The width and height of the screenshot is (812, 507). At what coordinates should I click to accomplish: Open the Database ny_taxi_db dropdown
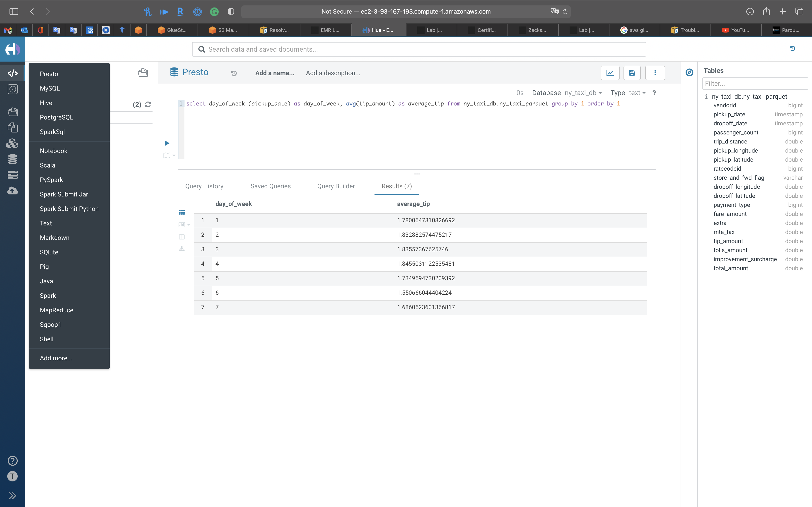pos(583,93)
